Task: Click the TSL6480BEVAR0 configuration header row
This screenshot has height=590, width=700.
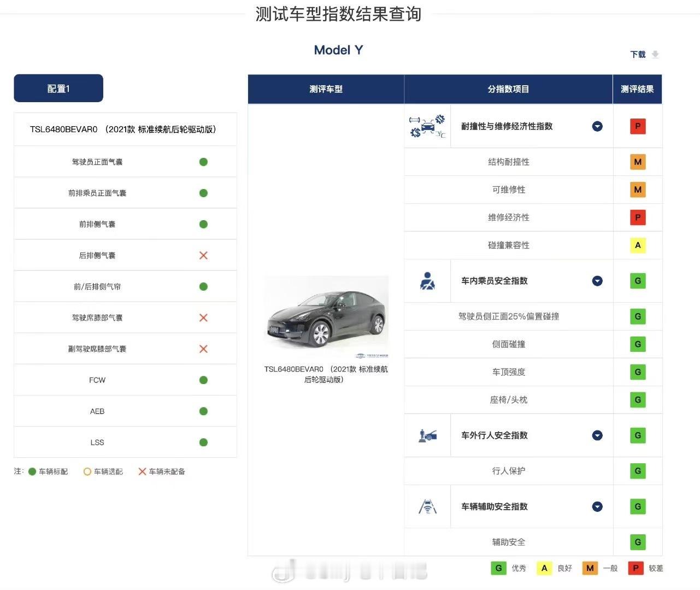Action: coord(125,129)
